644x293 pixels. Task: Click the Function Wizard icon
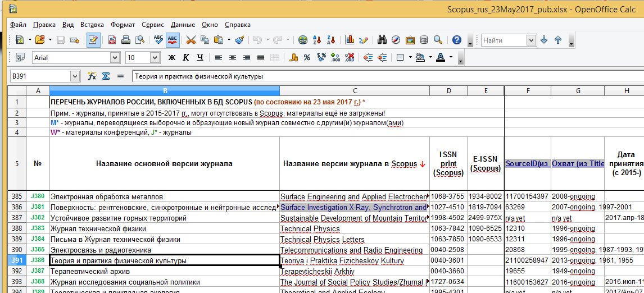(x=92, y=76)
